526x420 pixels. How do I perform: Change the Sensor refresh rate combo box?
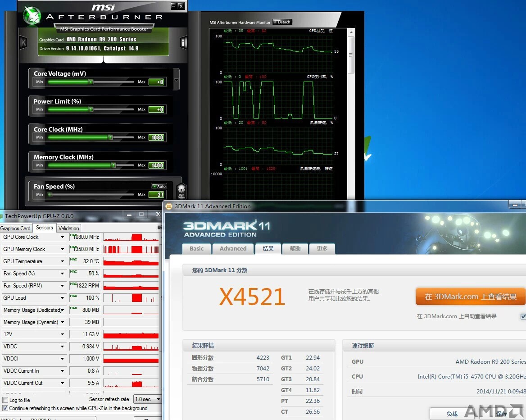point(147,399)
